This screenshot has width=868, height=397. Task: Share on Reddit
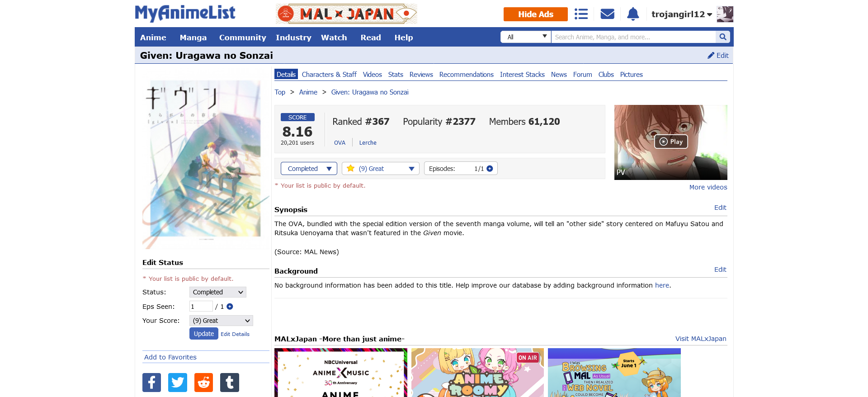pyautogui.click(x=203, y=383)
